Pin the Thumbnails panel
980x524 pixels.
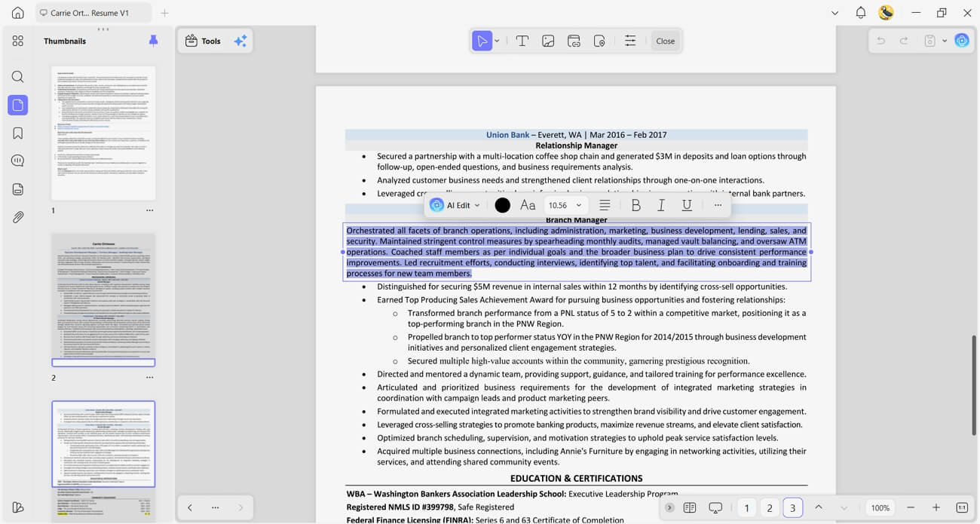154,41
